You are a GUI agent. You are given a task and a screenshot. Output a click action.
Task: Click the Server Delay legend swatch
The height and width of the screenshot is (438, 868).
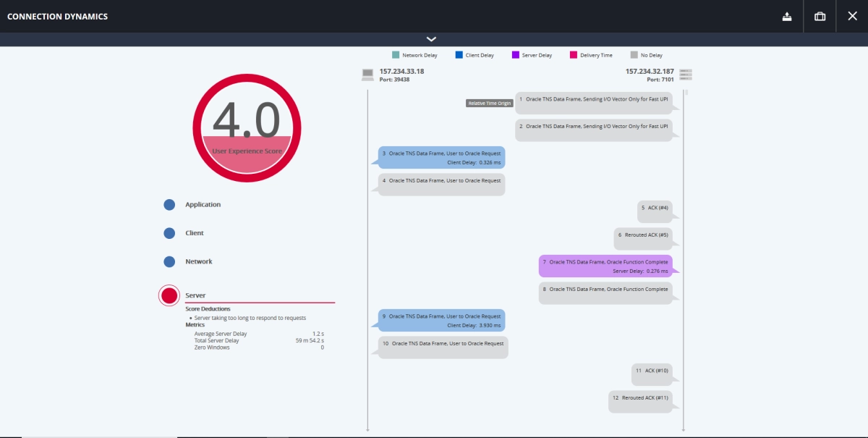(x=515, y=55)
